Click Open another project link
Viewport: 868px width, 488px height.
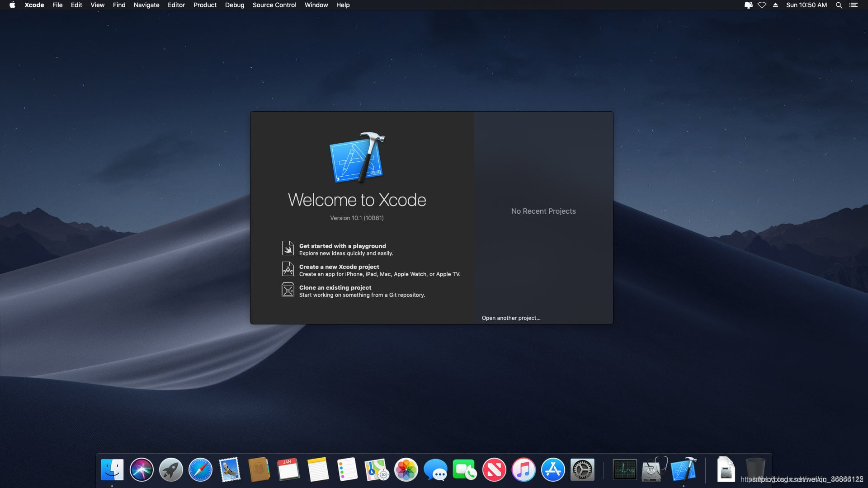[511, 318]
